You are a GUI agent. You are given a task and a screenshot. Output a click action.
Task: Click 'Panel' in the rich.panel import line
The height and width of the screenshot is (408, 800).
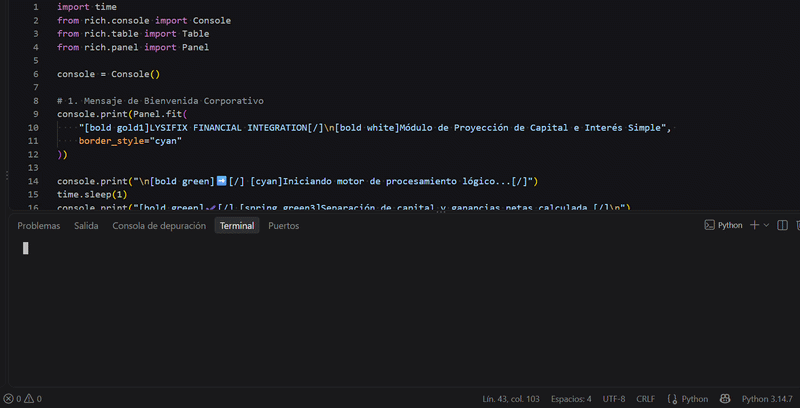pos(195,47)
